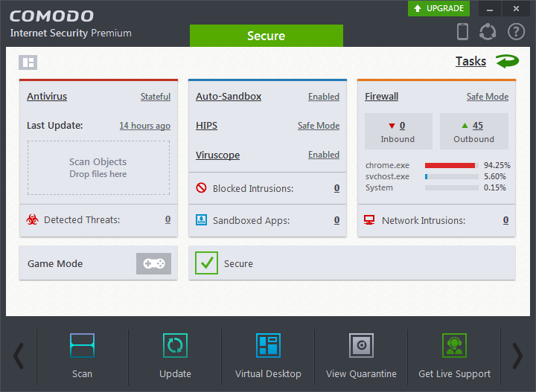Click the green UPGRADE button
536x392 pixels.
point(438,8)
